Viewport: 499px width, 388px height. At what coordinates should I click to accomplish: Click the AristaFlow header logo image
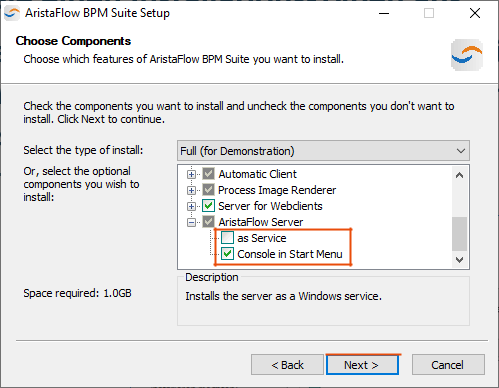(467, 55)
